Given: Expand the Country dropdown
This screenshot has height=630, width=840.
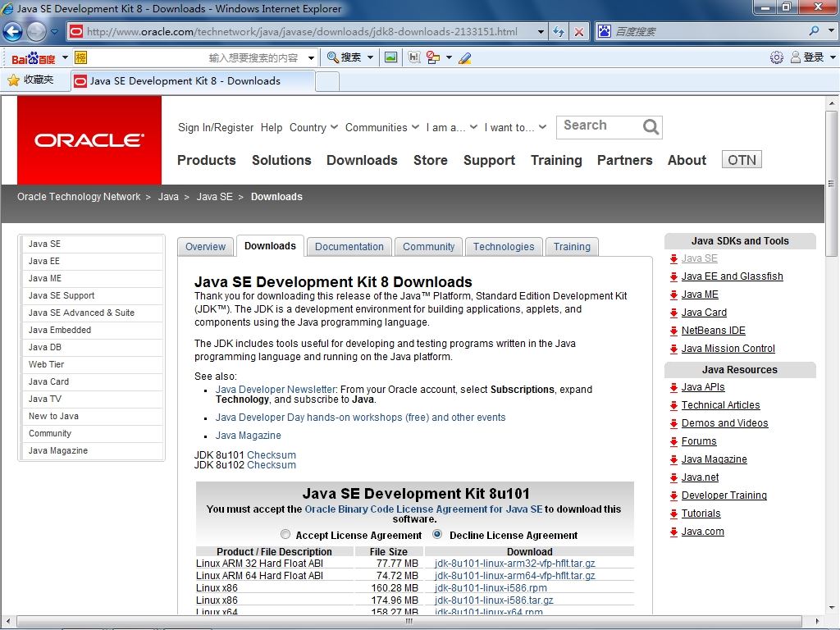Looking at the screenshot, I should pos(313,127).
